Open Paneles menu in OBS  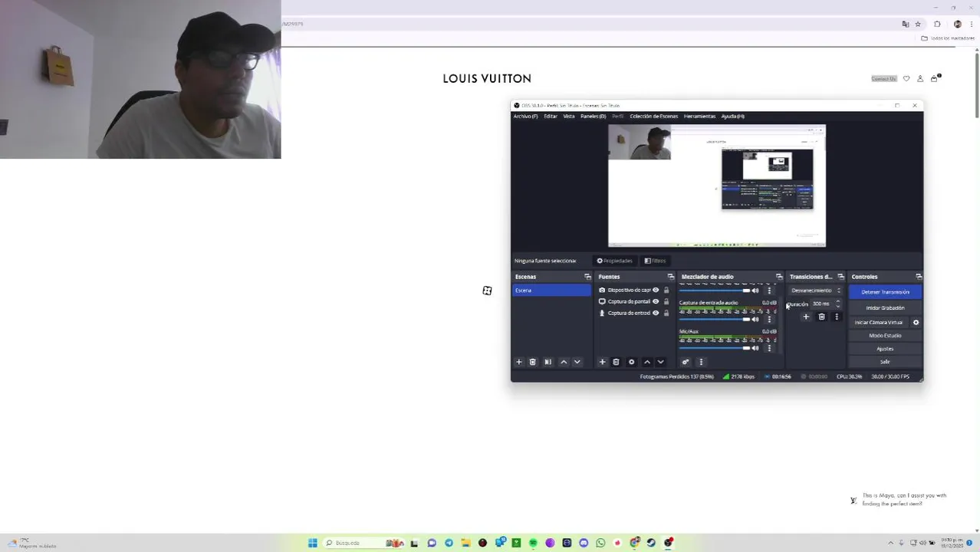coord(593,117)
